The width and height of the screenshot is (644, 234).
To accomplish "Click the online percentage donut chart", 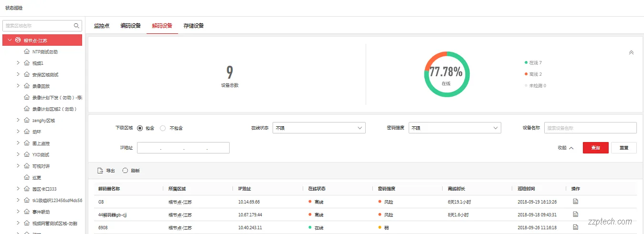I will point(447,74).
